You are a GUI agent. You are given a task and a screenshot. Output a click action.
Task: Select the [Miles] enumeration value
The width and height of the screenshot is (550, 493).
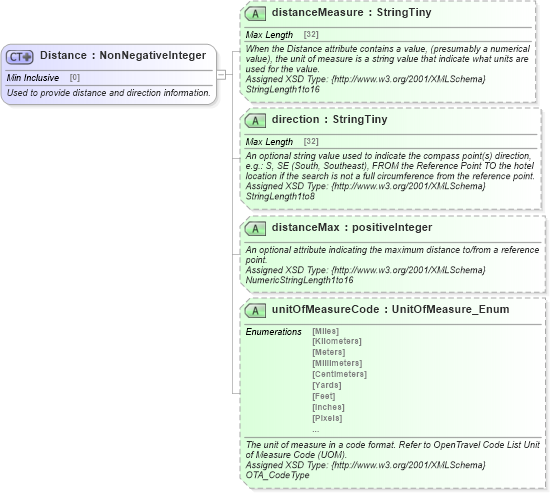(x=326, y=331)
